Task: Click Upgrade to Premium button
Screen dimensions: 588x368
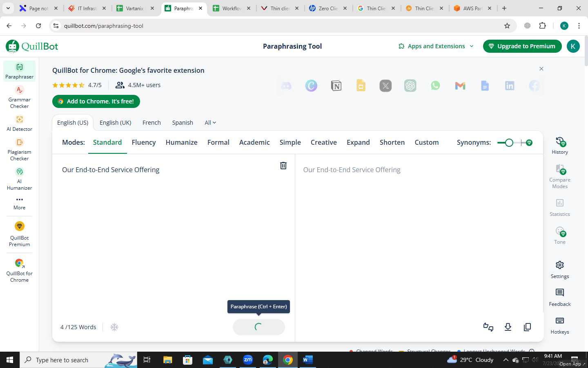Action: pos(522,46)
